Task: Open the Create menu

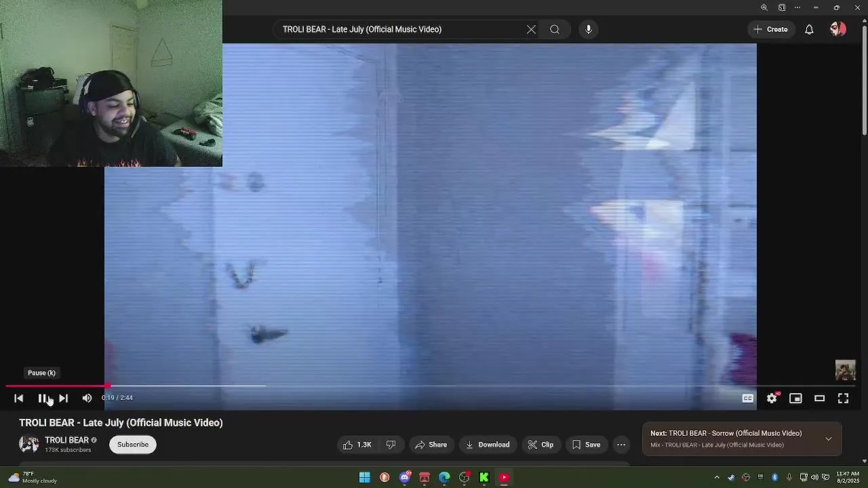Action: click(771, 29)
